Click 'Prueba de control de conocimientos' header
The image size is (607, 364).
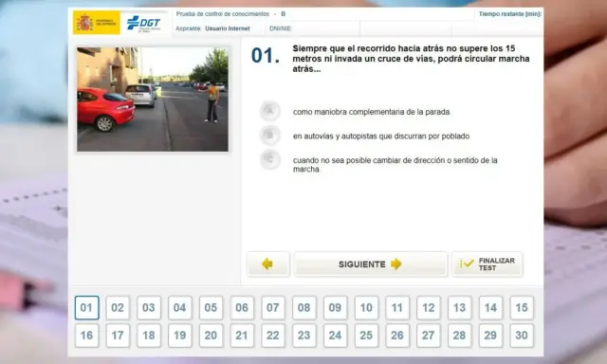point(223,14)
